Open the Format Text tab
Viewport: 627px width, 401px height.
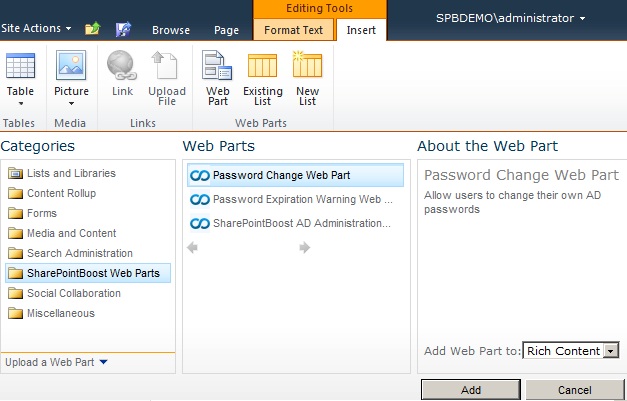[294, 30]
